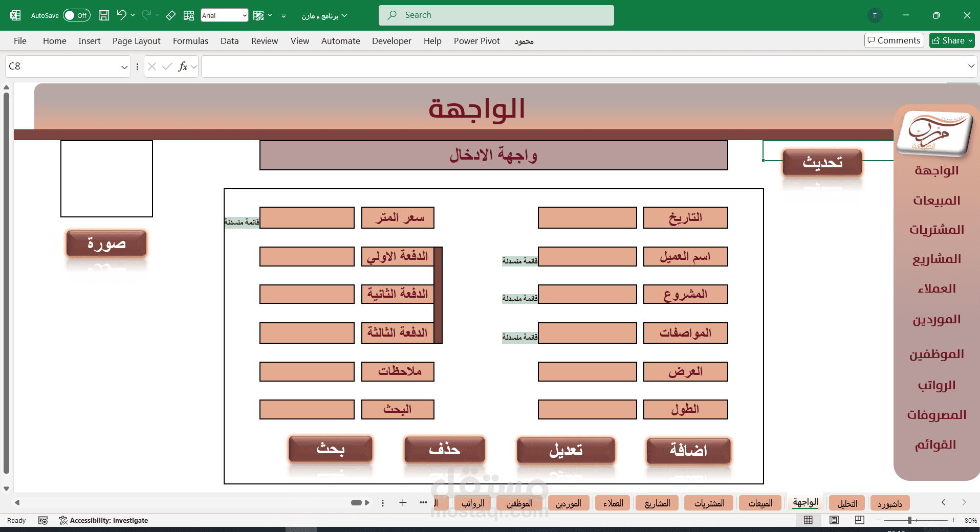The height and width of the screenshot is (532, 980).
Task: Switch to the الموظفين sheet tab
Action: pos(519,503)
